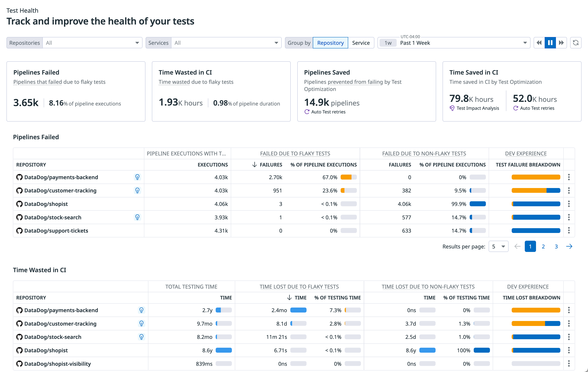Open kebab menu for shopist-visibility in Time Wasted table

point(569,364)
